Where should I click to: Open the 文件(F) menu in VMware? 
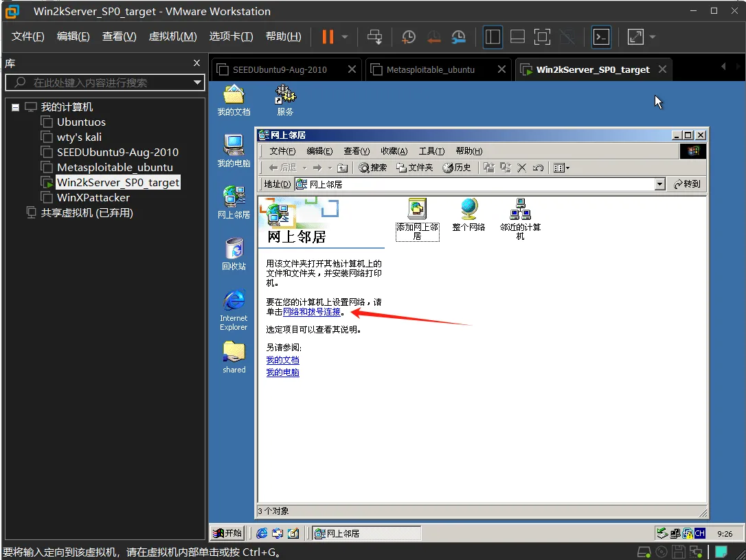[x=27, y=36]
